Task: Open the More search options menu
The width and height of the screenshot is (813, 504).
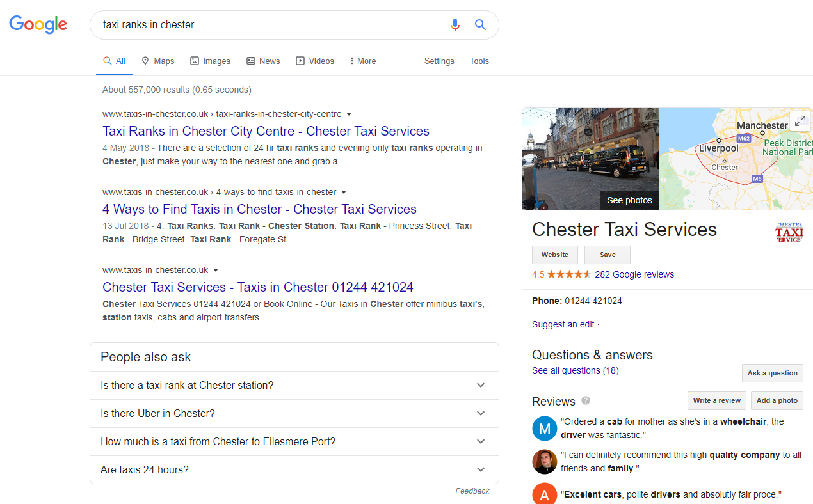Action: coord(363,61)
